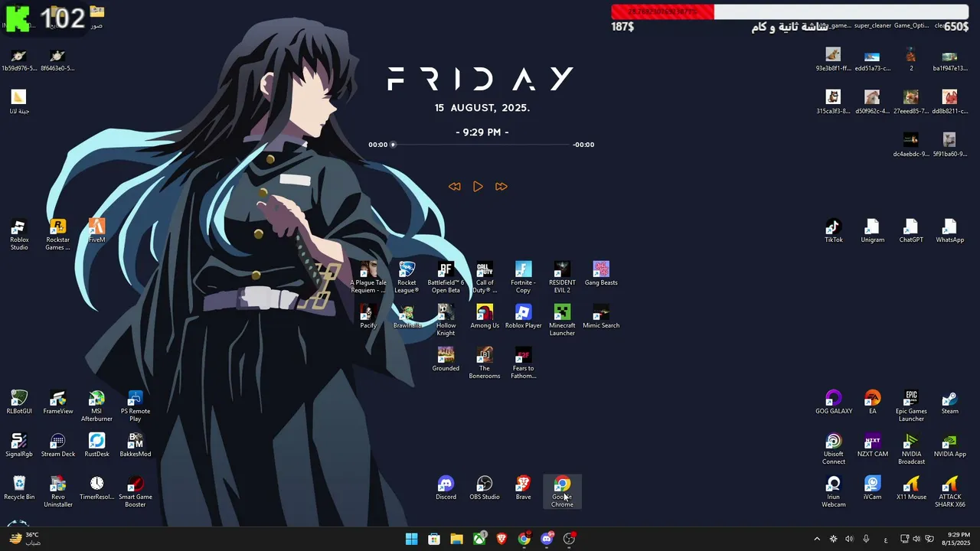
Task: Select the A Plague Tale Requiem icon
Action: (368, 278)
